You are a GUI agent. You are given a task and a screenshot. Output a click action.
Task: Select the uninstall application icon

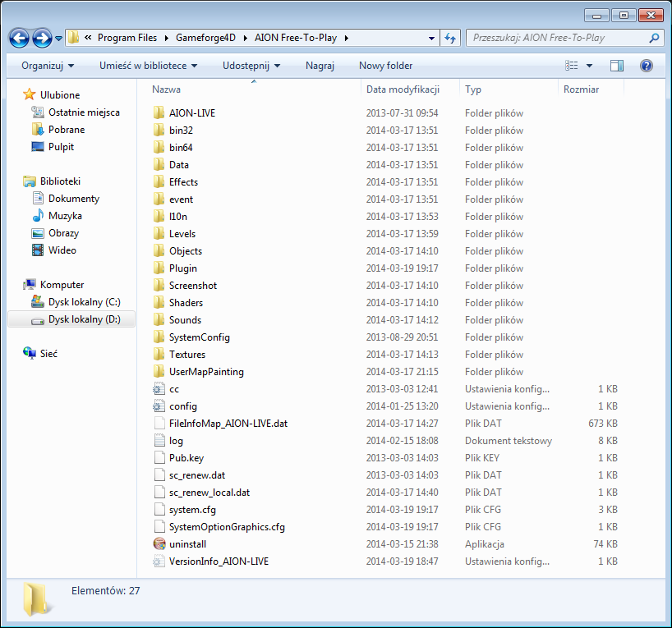[x=159, y=543]
